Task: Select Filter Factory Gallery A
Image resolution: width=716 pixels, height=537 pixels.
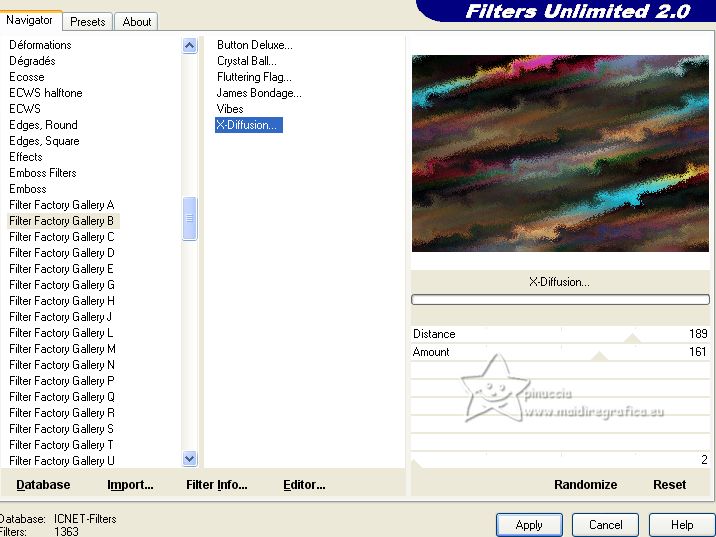Action: [x=62, y=205]
